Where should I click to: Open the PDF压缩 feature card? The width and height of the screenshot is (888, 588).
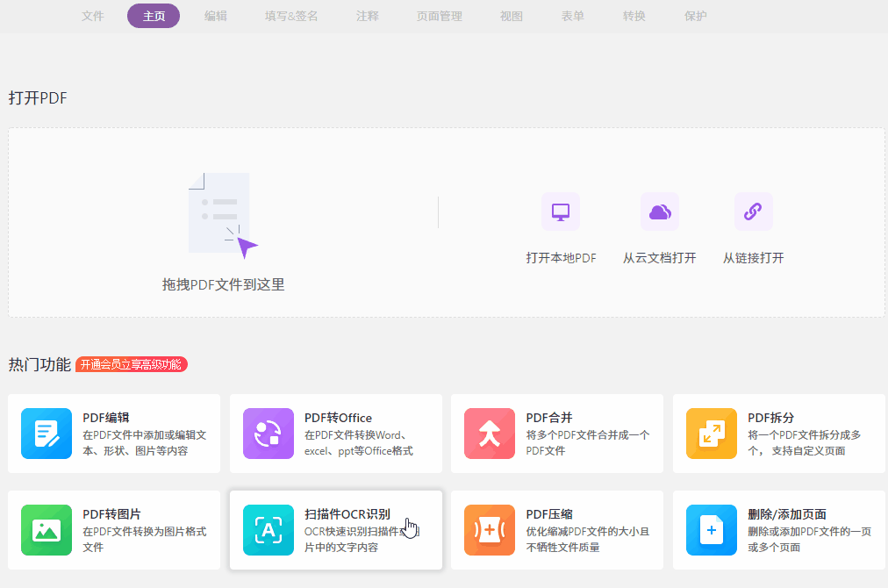[557, 530]
